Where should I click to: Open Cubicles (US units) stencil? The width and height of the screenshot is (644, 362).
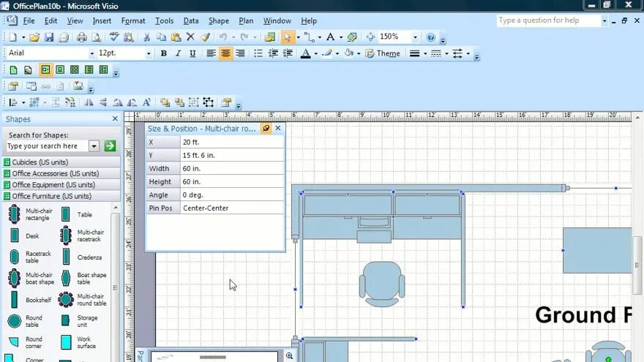[61, 162]
